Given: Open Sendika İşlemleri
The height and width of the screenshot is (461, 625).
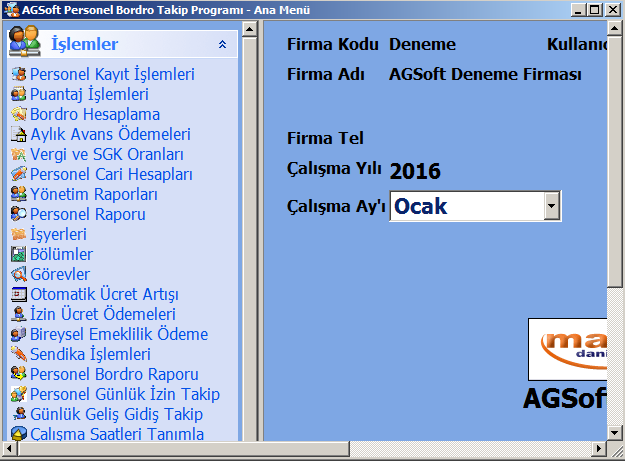Looking at the screenshot, I should tap(90, 354).
